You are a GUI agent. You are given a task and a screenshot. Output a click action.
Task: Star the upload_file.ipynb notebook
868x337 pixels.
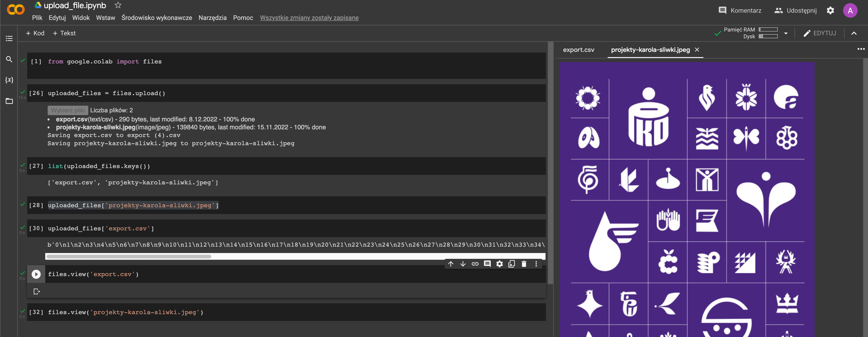pos(118,5)
